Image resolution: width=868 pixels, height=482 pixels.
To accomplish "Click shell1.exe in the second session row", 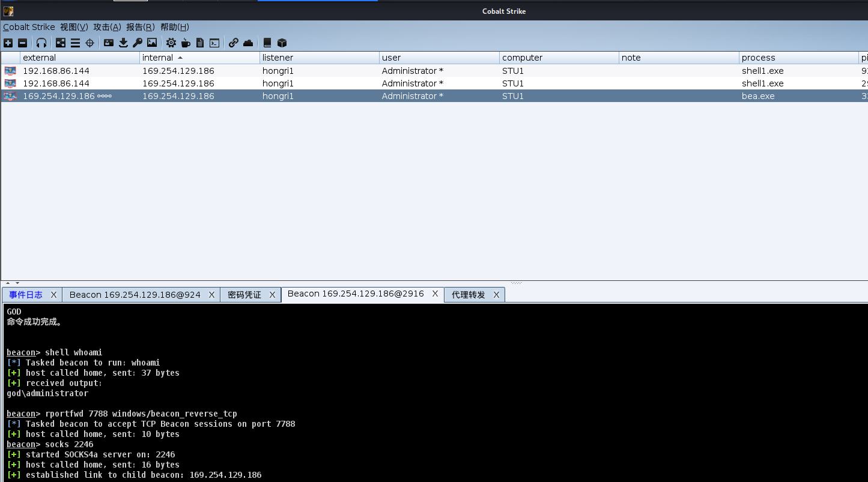I will 763,83.
